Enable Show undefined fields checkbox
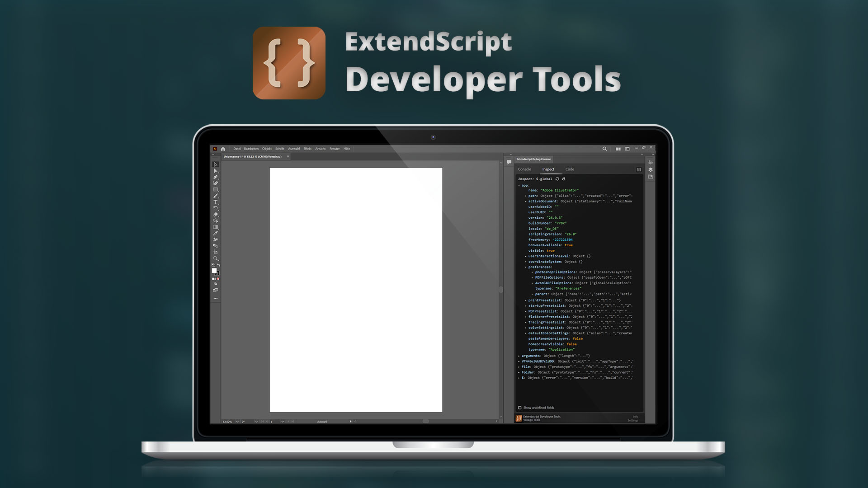Viewport: 868px width, 488px height. tap(520, 408)
